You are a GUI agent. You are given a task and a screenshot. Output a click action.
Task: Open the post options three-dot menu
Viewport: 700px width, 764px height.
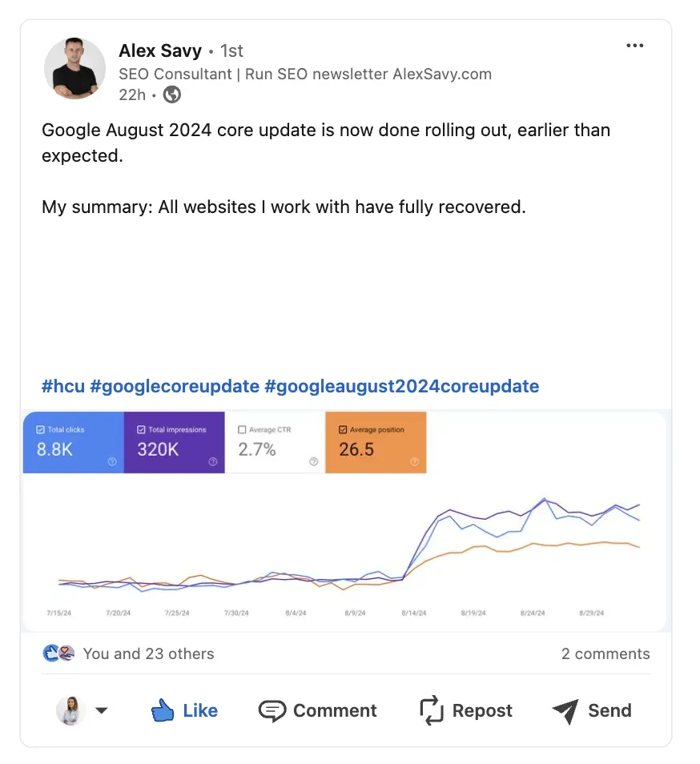[x=635, y=46]
